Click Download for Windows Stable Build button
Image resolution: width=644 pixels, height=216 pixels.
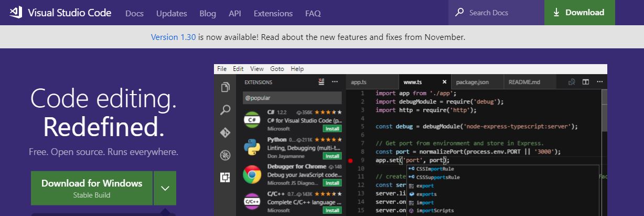92,188
